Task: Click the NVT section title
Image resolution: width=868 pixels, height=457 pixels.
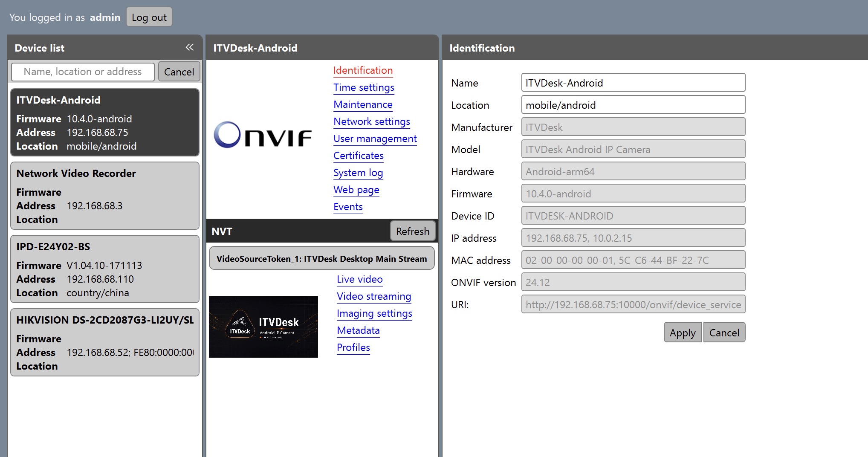Action: [222, 231]
